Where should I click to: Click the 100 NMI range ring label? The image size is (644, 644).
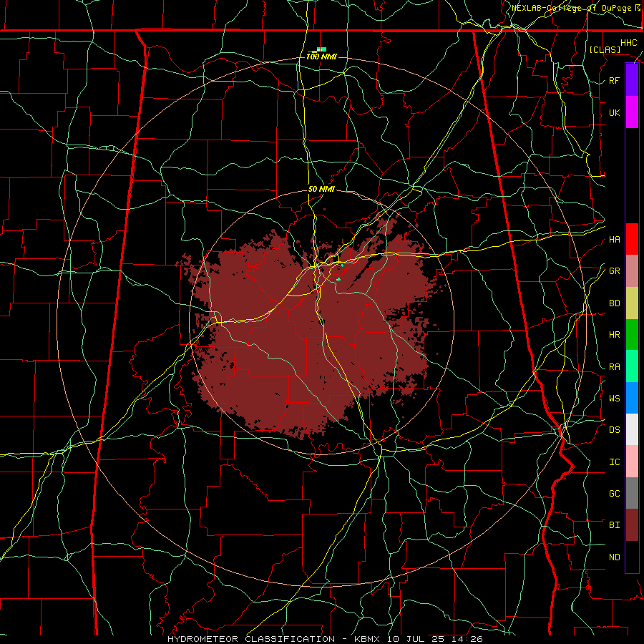point(321,57)
